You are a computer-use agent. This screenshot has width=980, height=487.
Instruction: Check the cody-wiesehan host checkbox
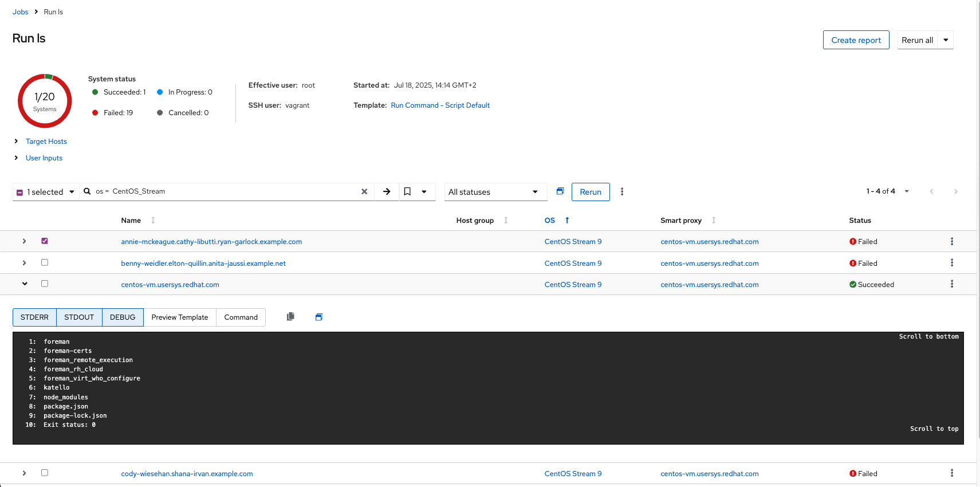45,473
